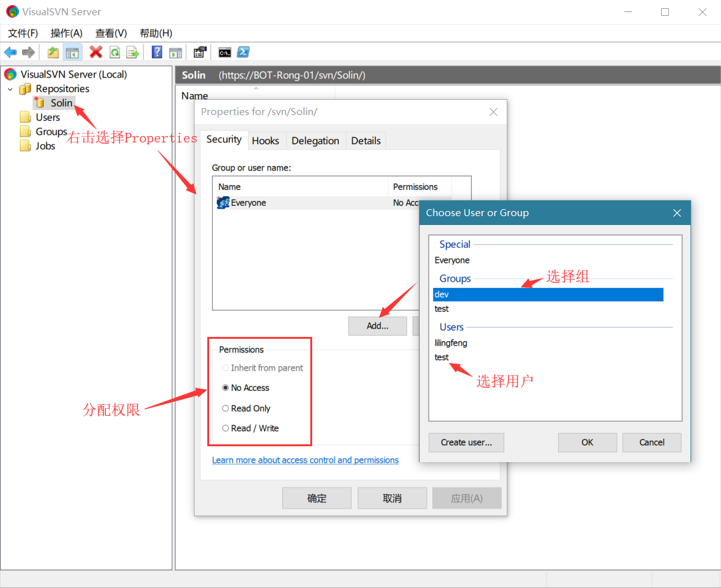Click Cancel in Choose User or Group

(x=652, y=442)
